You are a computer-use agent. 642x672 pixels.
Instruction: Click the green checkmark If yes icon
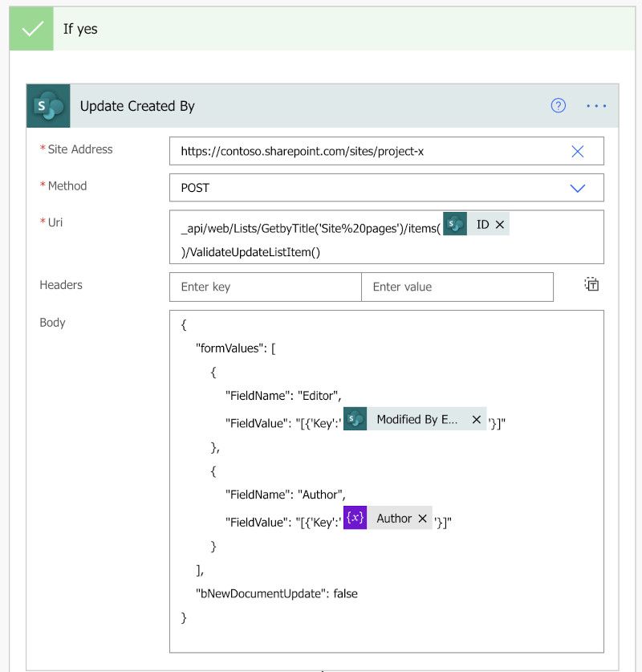point(31,29)
